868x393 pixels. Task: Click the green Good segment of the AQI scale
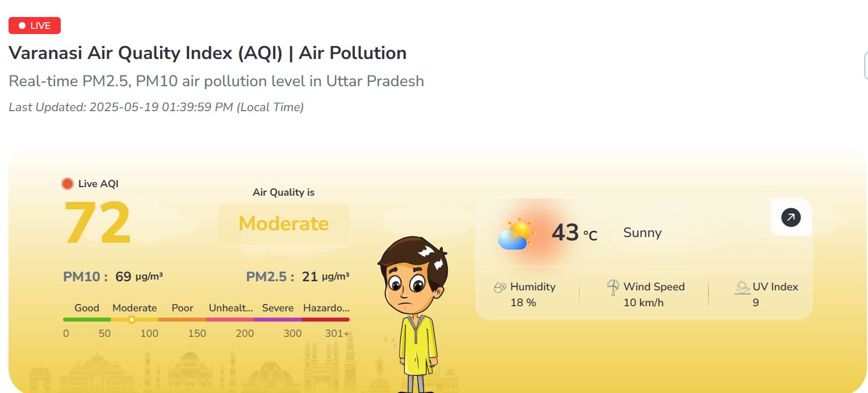86,320
